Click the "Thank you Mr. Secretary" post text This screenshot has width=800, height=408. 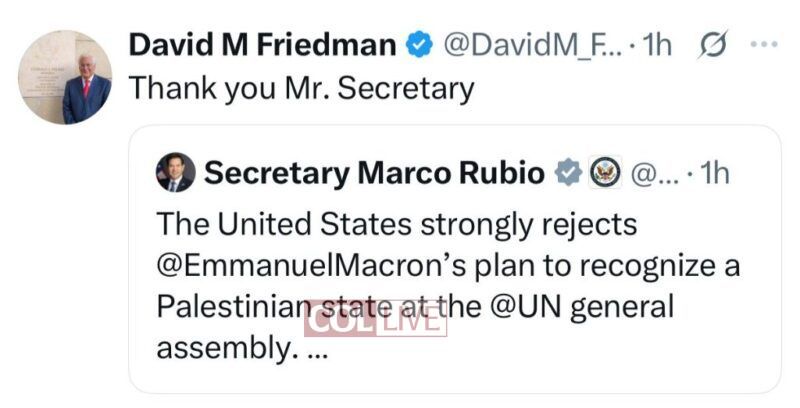tap(300, 88)
